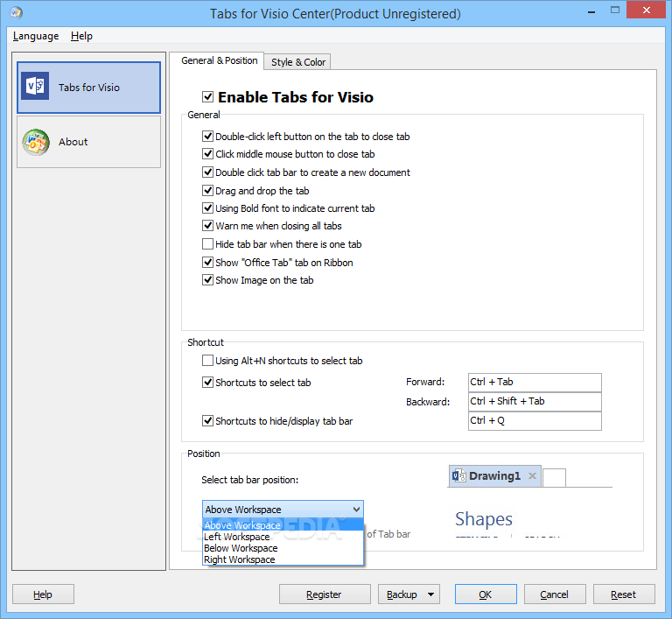Click the Cancel button

click(555, 594)
